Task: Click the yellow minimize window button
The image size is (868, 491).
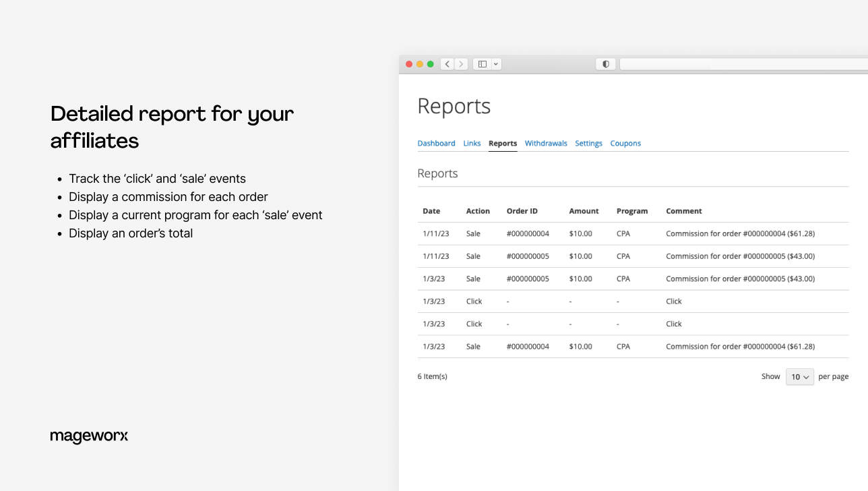Action: tap(420, 64)
